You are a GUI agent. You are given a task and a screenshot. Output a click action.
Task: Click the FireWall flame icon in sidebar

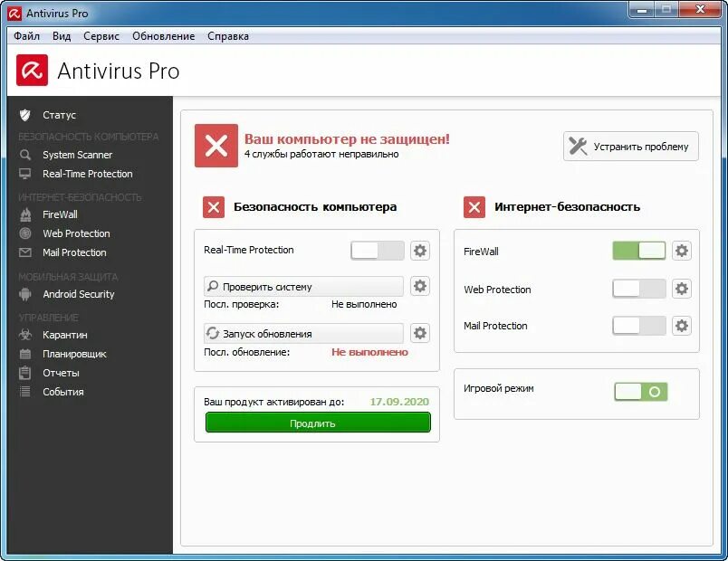[25, 214]
